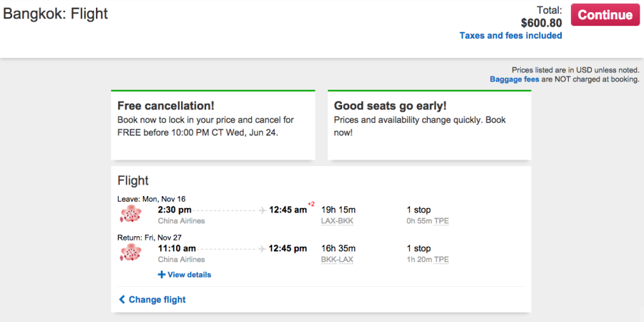Select the Good seats go early card
The image size is (644, 322).
(x=429, y=125)
